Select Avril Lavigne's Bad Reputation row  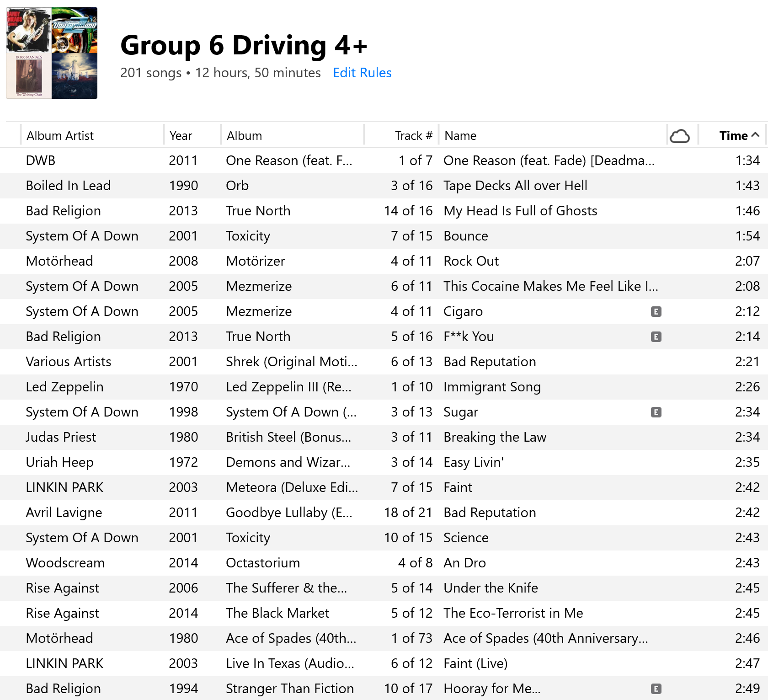pos(490,513)
